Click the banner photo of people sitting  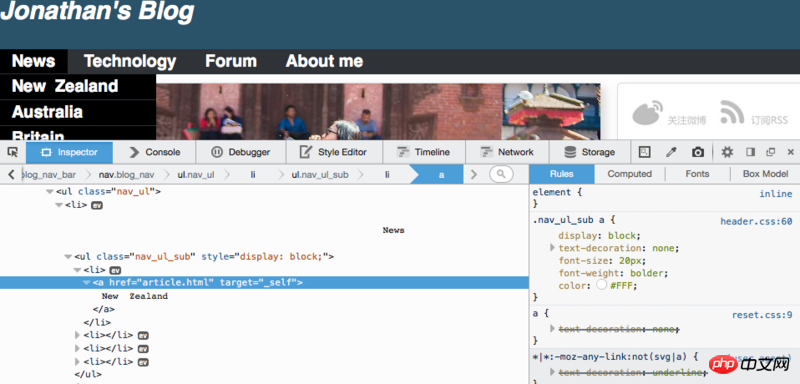(378, 112)
